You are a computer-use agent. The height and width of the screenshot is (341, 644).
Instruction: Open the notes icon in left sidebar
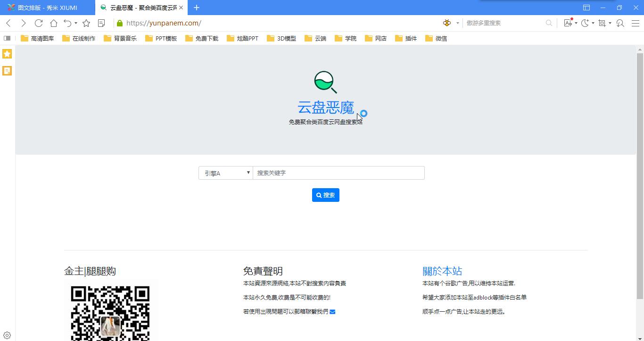[7, 70]
